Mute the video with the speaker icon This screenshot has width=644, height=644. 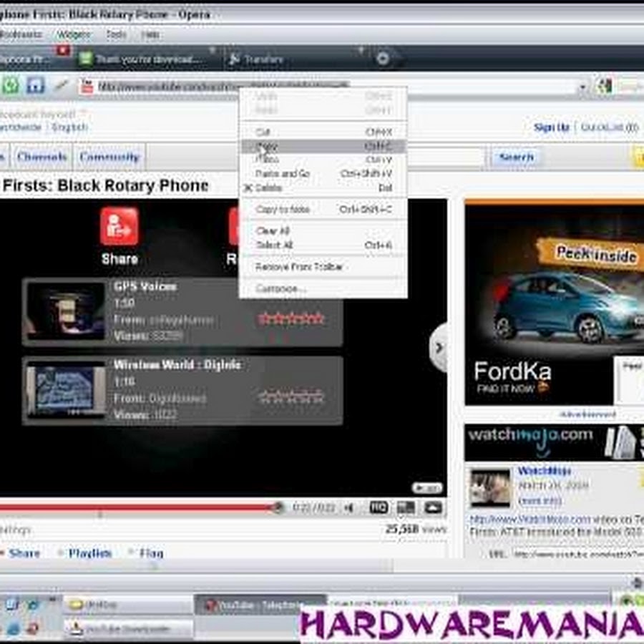[349, 508]
